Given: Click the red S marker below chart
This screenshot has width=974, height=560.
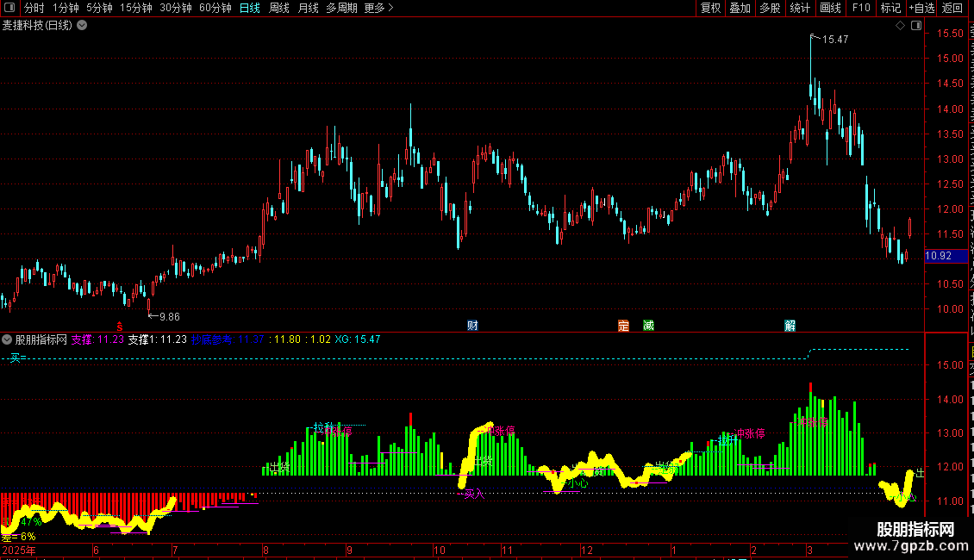Looking at the screenshot, I should tap(120, 327).
